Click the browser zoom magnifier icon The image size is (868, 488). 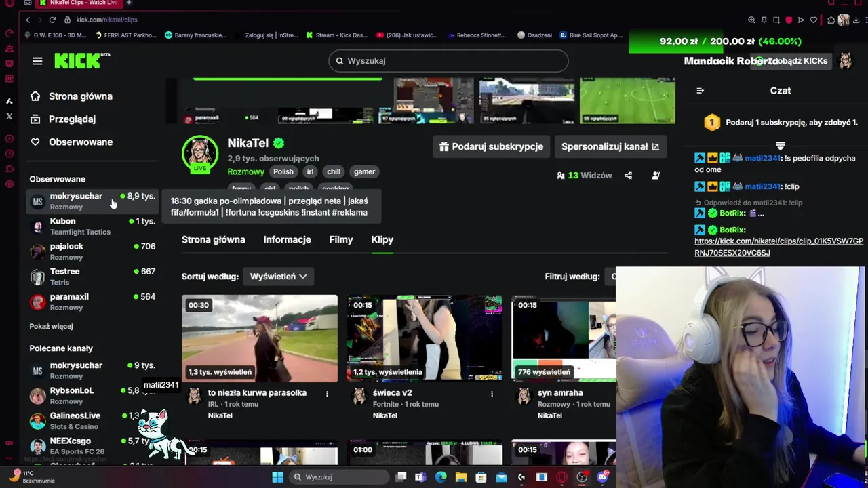click(x=751, y=20)
